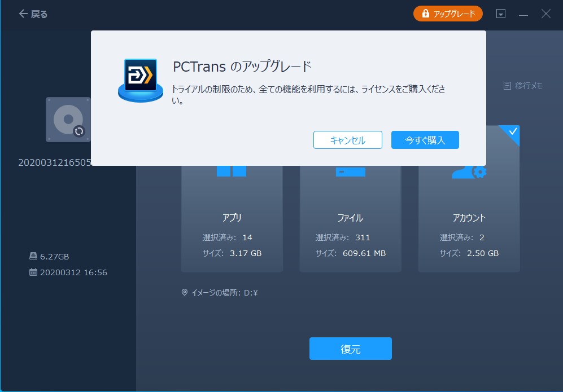563x392 pixels.
Task: Click the アップグレード upgrade button
Action: [x=448, y=14]
